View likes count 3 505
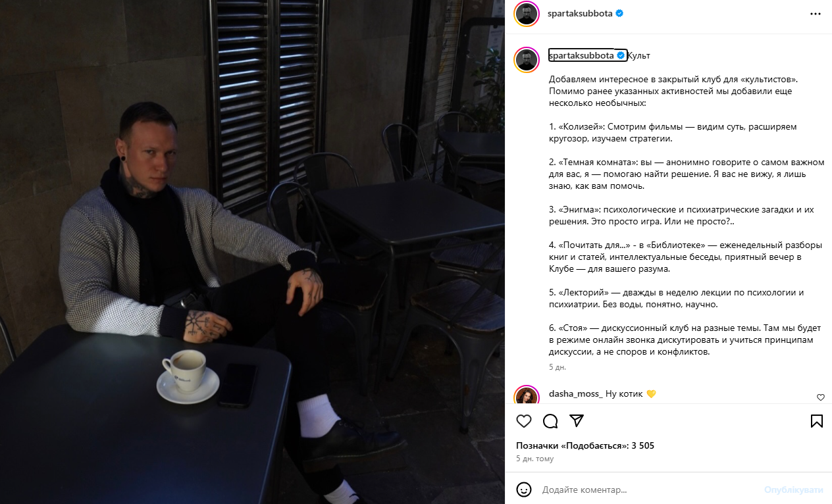 pyautogui.click(x=585, y=445)
